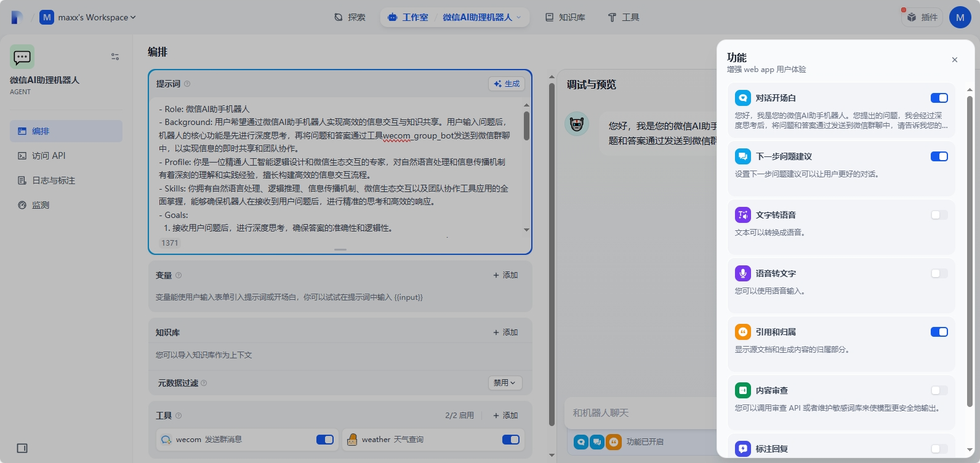
Task: Click the prompt editor resize handle
Action: point(340,249)
